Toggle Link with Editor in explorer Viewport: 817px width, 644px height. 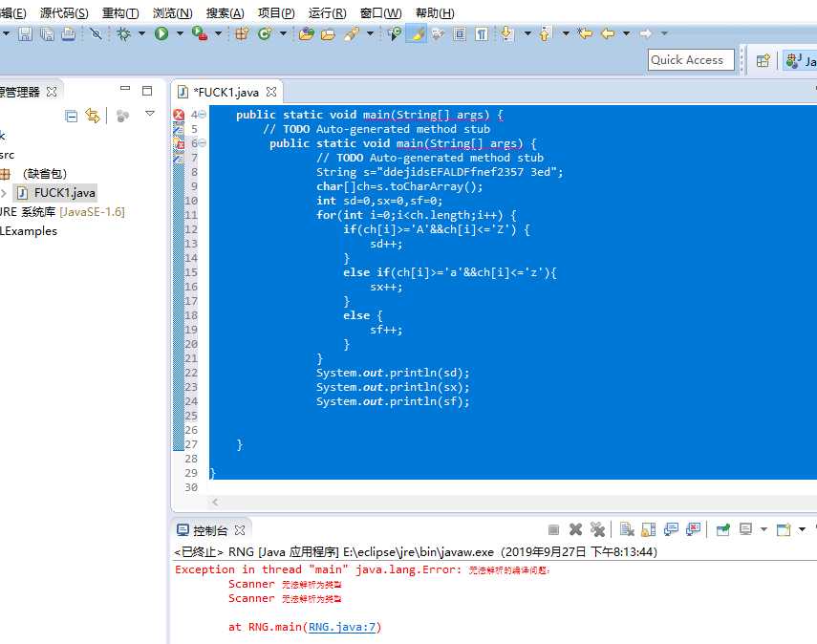93,116
